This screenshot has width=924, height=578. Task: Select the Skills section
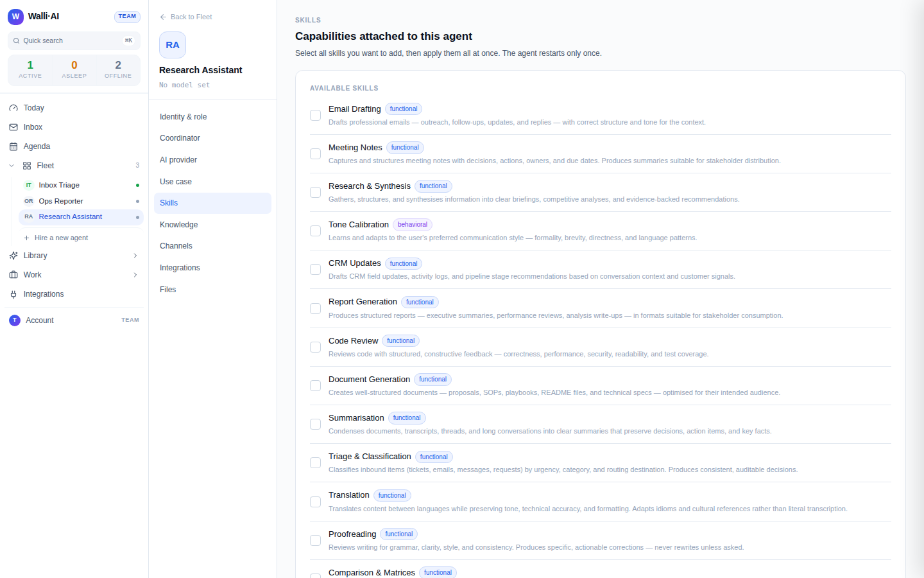[x=212, y=203]
